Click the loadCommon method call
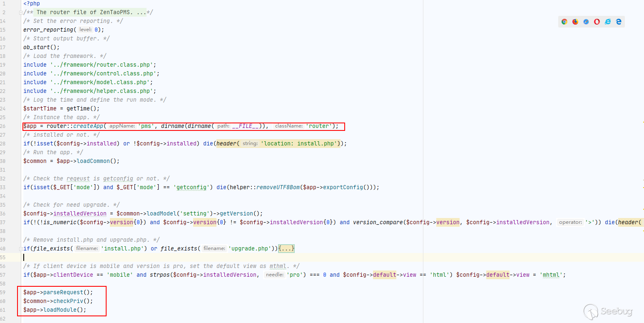This screenshot has width=644, height=323. (93, 161)
